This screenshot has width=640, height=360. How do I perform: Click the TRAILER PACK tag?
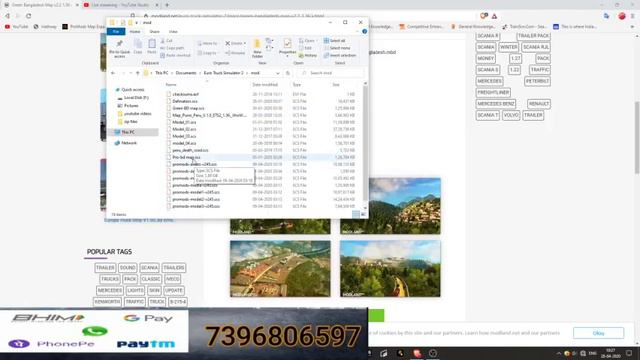533,36
